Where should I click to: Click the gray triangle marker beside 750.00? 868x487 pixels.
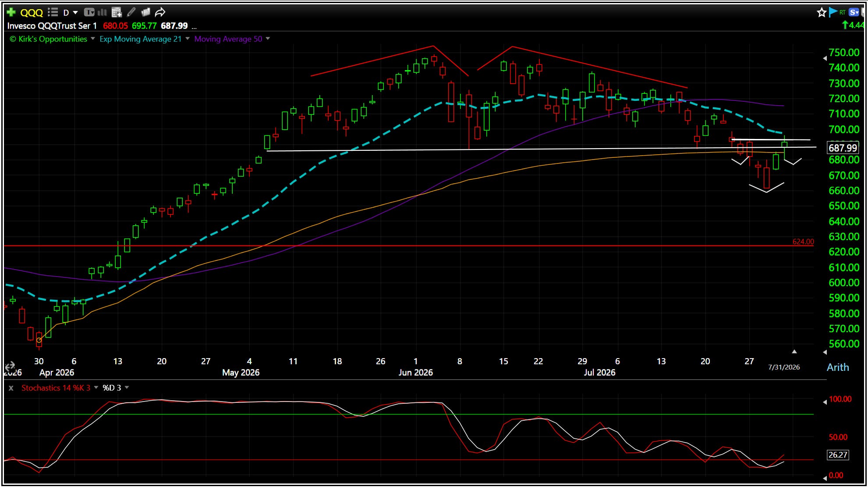tap(825, 58)
